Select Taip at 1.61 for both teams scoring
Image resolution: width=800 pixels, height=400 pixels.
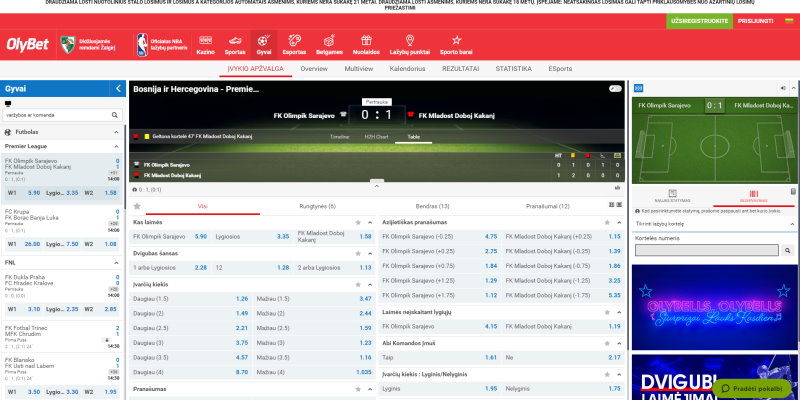(x=439, y=358)
